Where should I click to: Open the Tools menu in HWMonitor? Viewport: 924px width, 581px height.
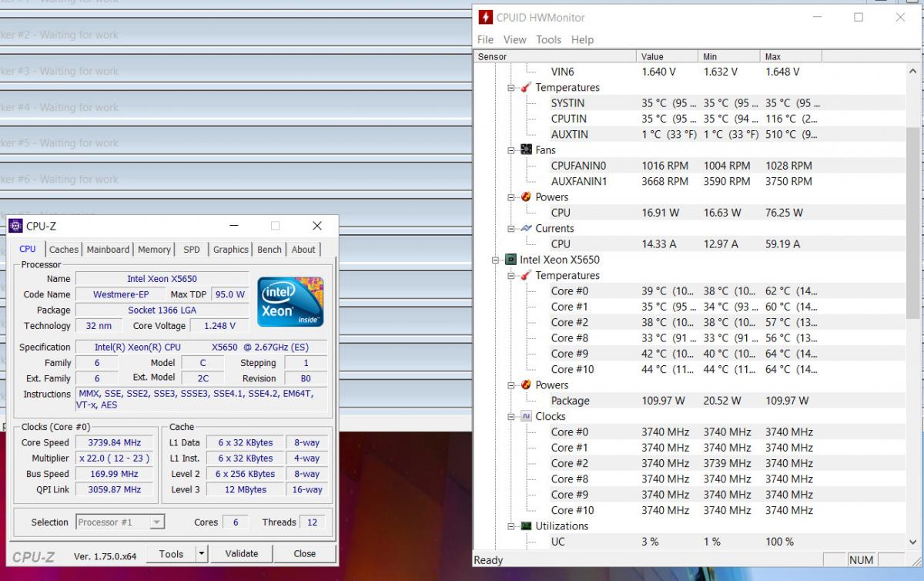549,39
